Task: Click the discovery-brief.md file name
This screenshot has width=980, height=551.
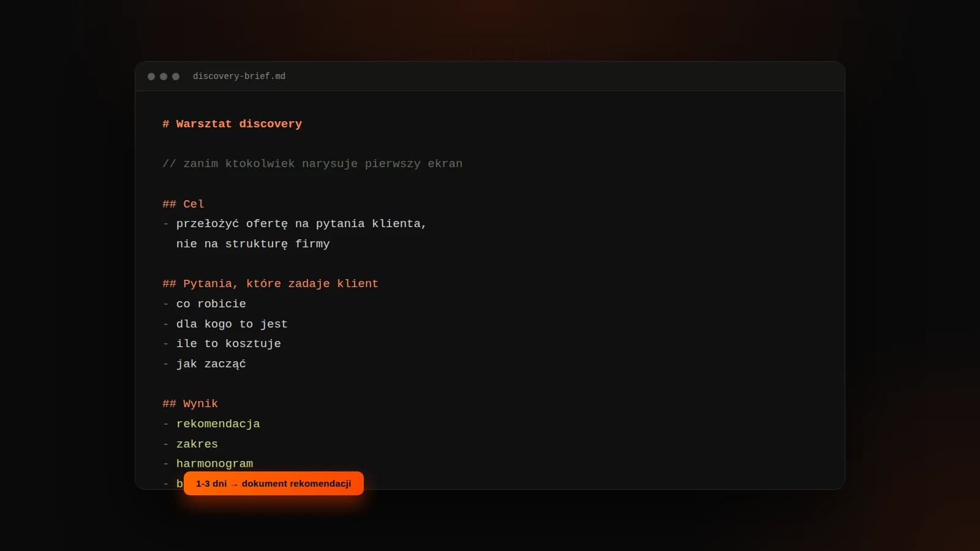Action: click(x=239, y=76)
